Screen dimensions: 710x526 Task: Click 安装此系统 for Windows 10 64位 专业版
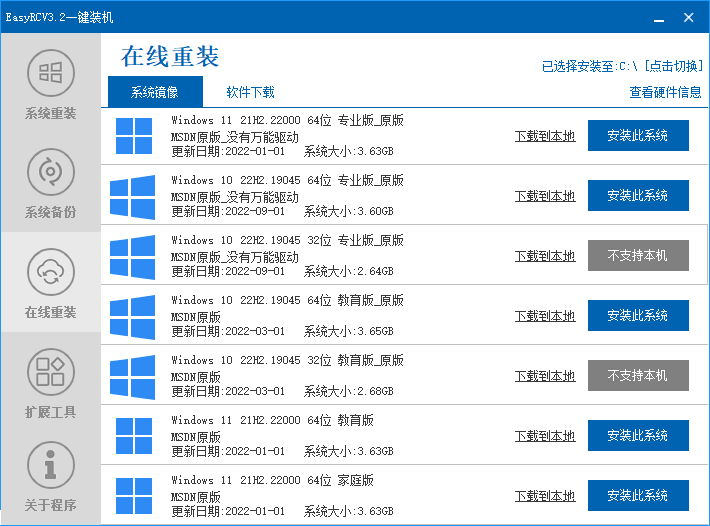(638, 196)
